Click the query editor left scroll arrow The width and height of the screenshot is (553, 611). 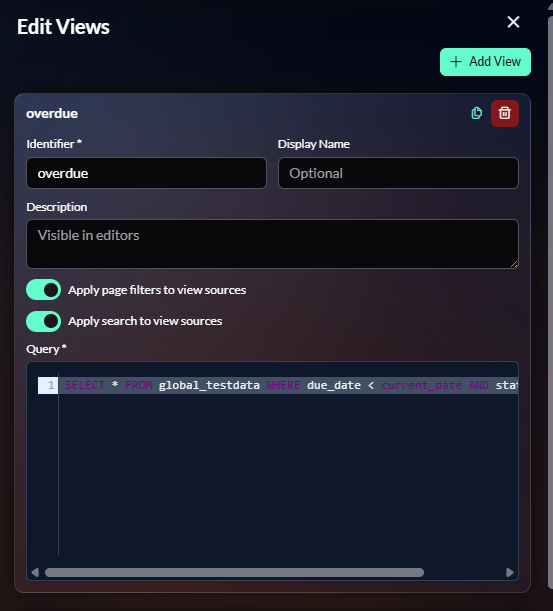(35, 572)
